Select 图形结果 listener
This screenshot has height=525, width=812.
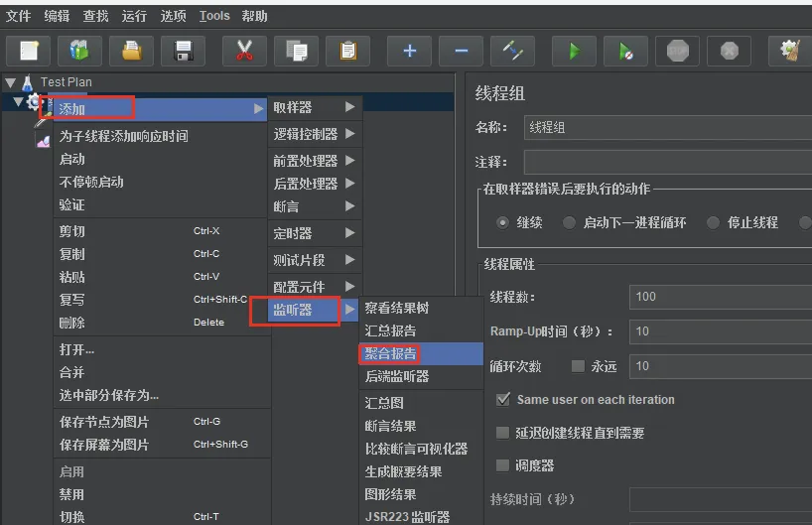422,494
